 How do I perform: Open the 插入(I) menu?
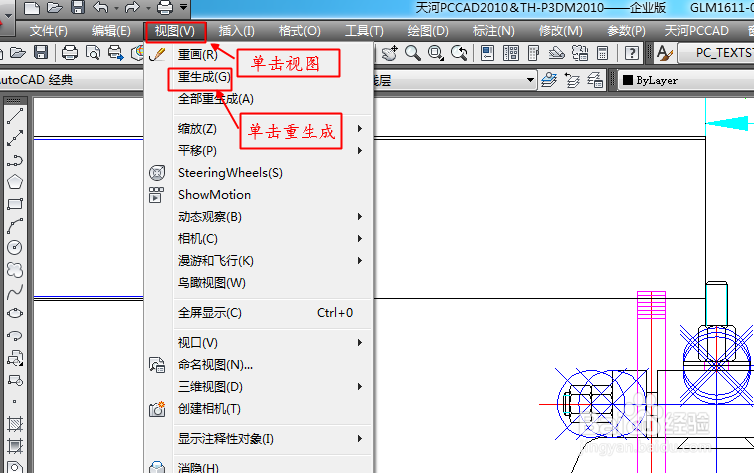pos(237,31)
